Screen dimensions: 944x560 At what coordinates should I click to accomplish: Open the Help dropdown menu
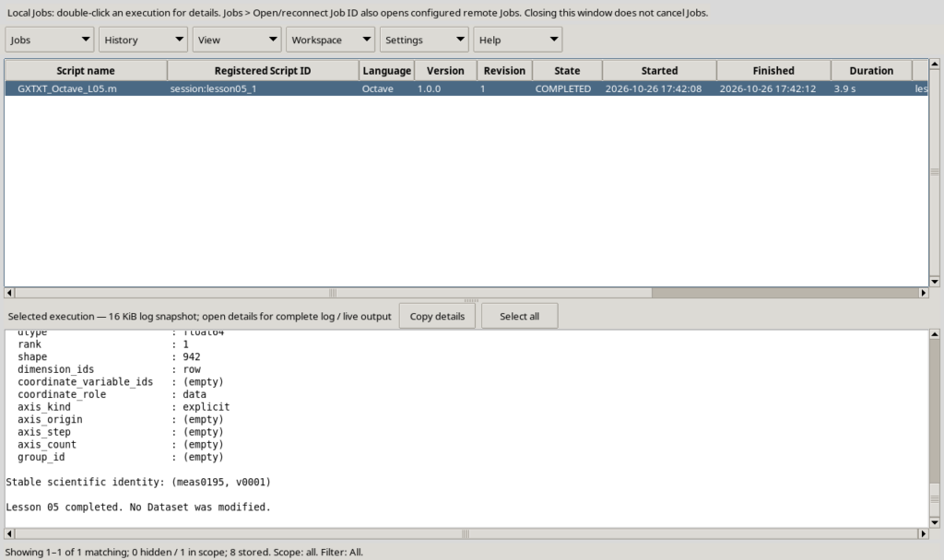[x=518, y=40]
